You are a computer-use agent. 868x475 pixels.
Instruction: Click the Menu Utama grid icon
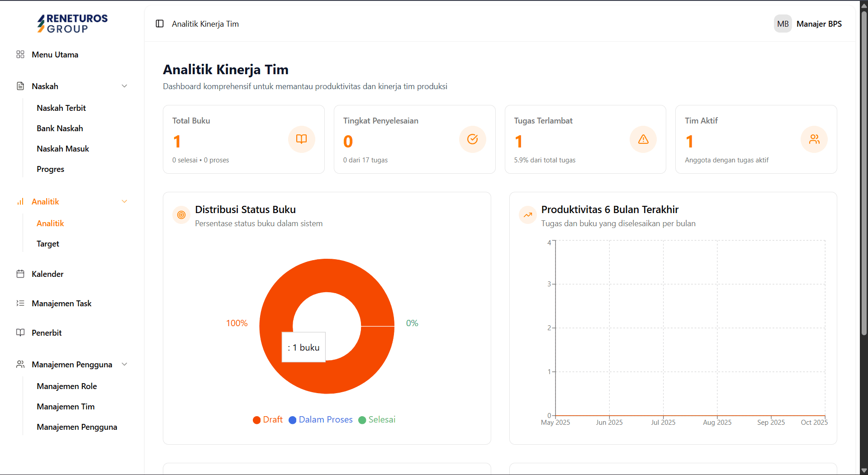[20, 54]
